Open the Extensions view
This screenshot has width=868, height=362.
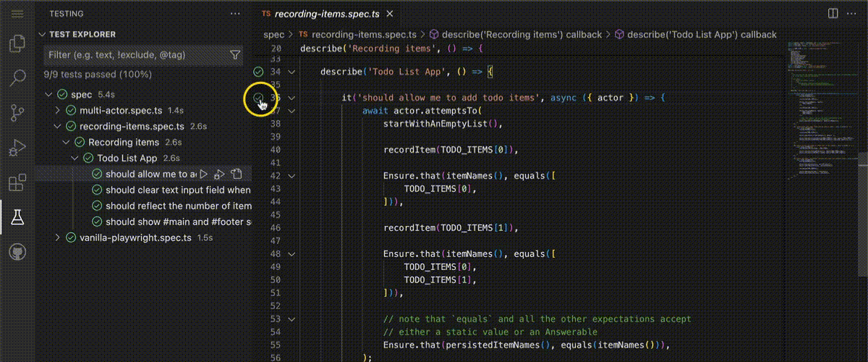point(17,183)
